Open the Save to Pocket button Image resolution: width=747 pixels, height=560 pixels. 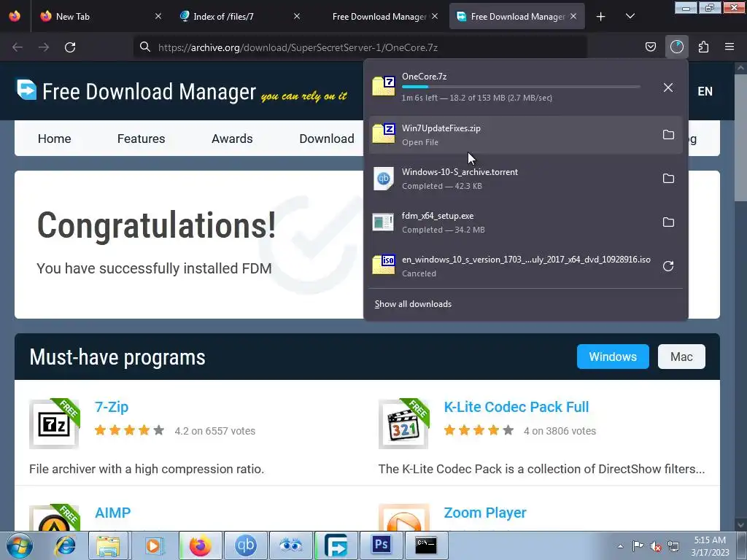pos(650,47)
